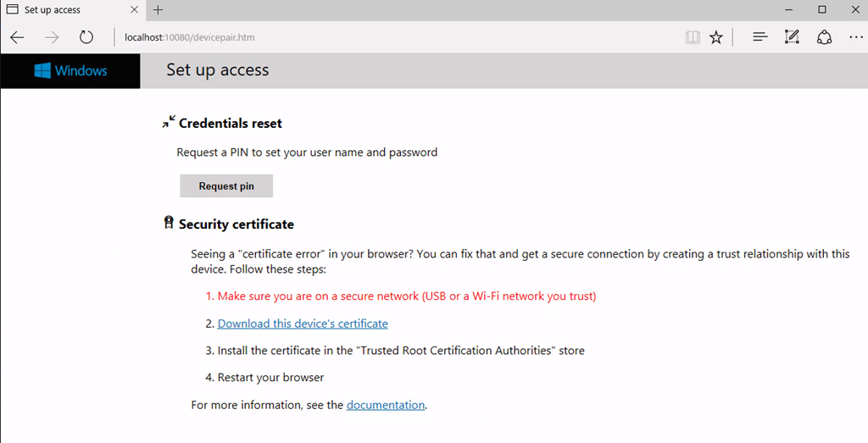Make a Web Note
Viewport: 868px width, 443px height.
pyautogui.click(x=792, y=37)
